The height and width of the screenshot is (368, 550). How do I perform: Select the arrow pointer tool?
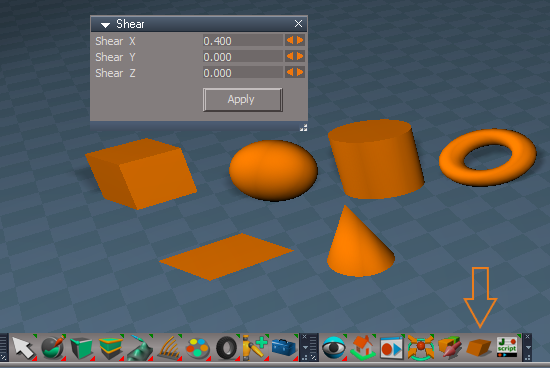(x=23, y=347)
